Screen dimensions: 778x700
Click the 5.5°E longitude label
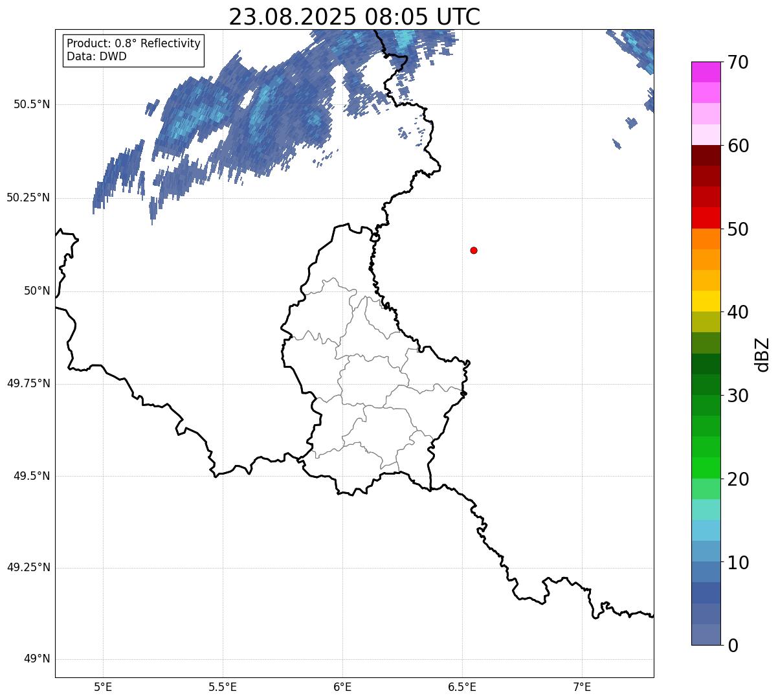(x=223, y=687)
